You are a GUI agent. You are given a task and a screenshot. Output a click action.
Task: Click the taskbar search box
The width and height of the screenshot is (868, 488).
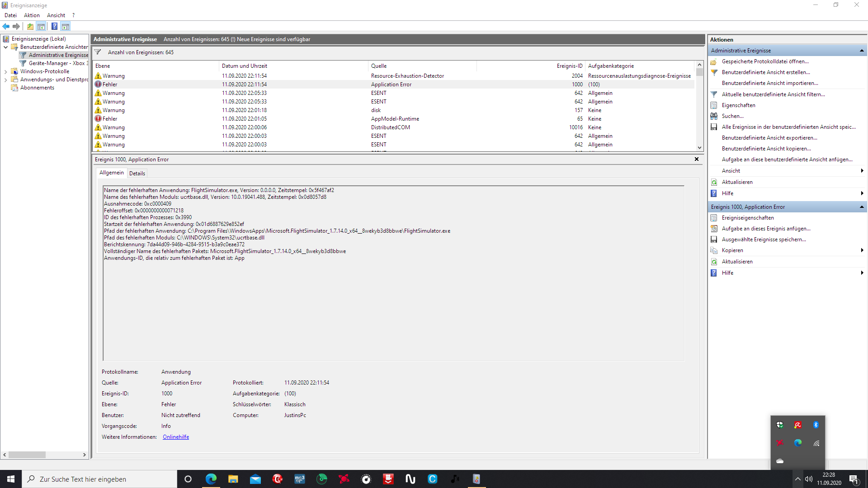tap(99, 479)
